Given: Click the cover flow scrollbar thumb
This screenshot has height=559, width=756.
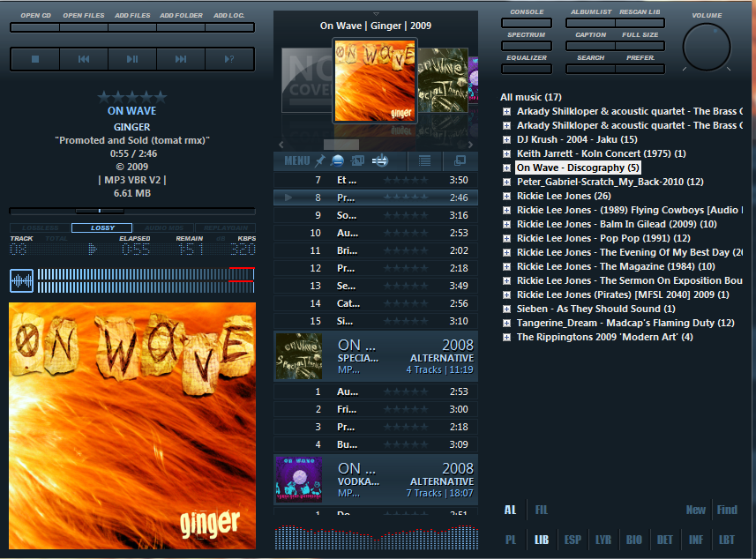Looking at the screenshot, I should point(341,145).
